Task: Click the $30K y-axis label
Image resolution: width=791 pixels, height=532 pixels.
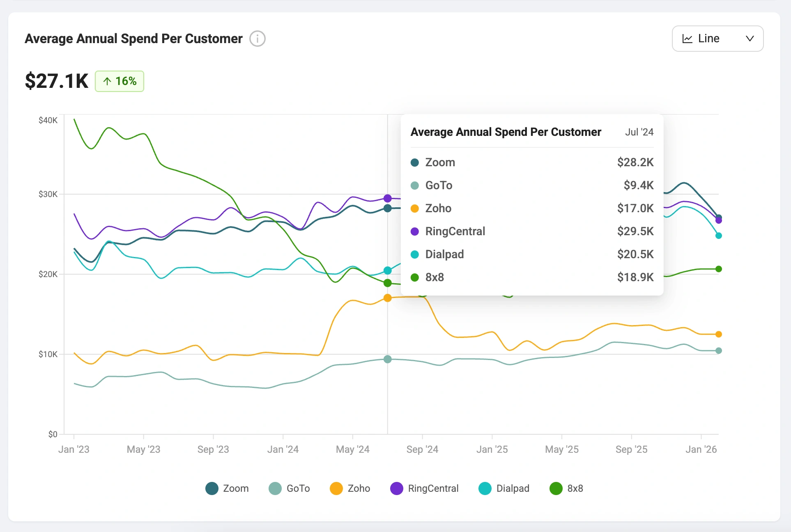Action: click(x=48, y=194)
